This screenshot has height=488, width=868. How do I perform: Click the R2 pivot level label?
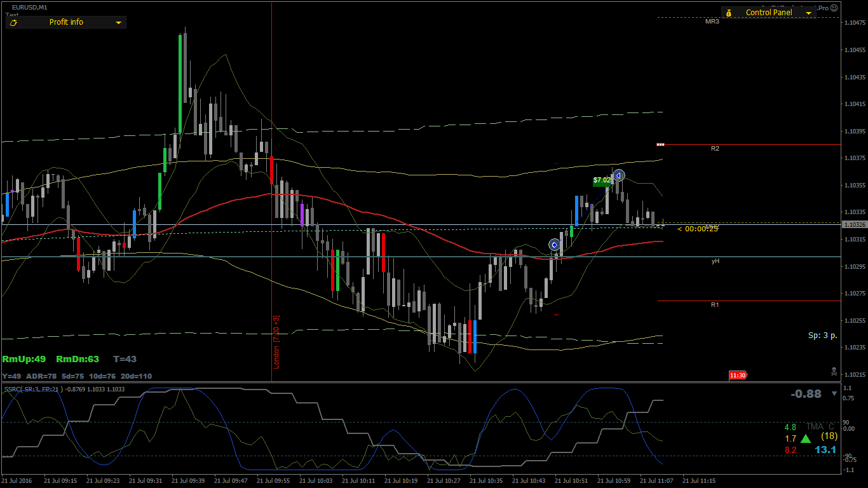click(x=715, y=149)
